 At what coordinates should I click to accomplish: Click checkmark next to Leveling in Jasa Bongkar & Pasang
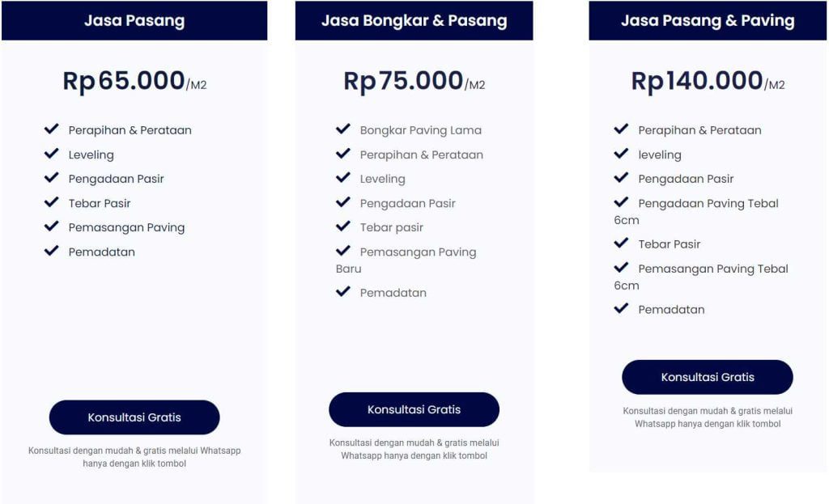point(343,178)
